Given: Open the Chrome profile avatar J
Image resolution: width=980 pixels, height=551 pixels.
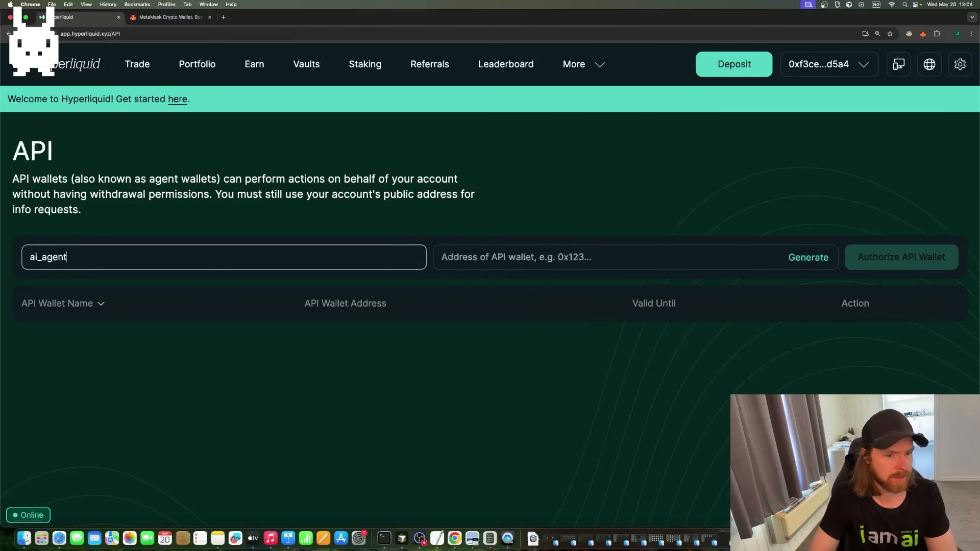Looking at the screenshot, I should coord(957,34).
